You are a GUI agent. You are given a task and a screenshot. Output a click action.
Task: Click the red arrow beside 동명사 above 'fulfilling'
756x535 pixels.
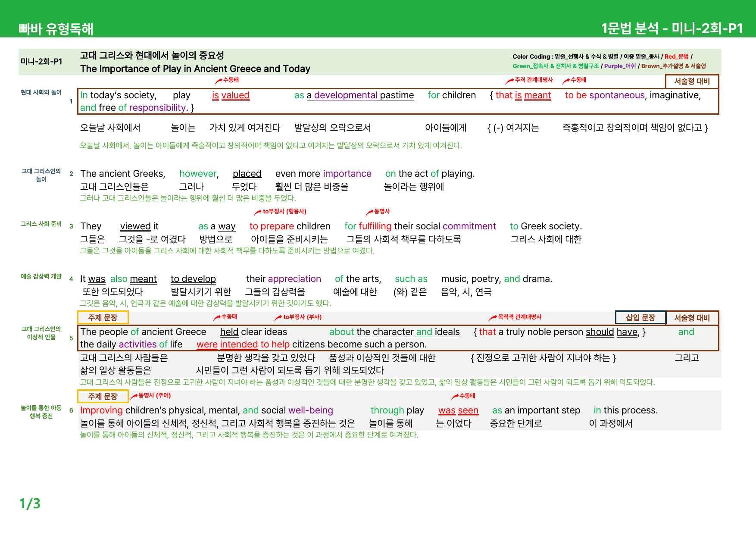pos(369,212)
